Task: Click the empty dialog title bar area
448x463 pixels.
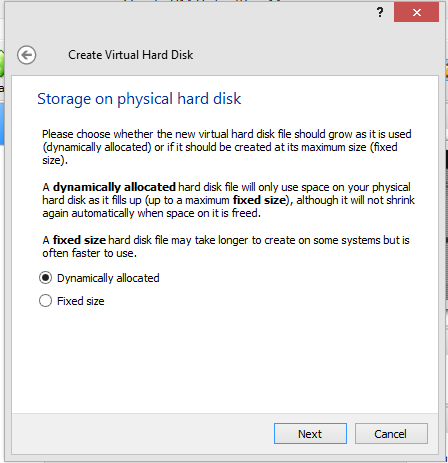Action: [200, 20]
